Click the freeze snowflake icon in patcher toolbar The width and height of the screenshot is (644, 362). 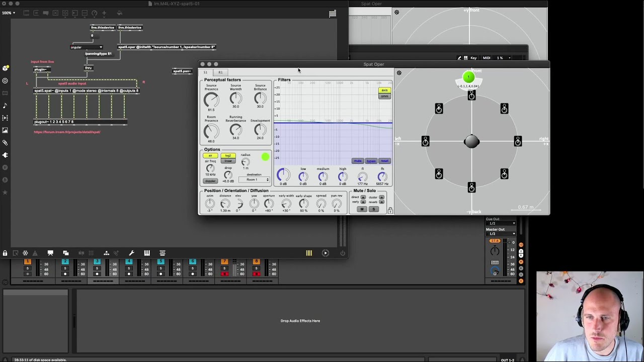click(x=25, y=253)
